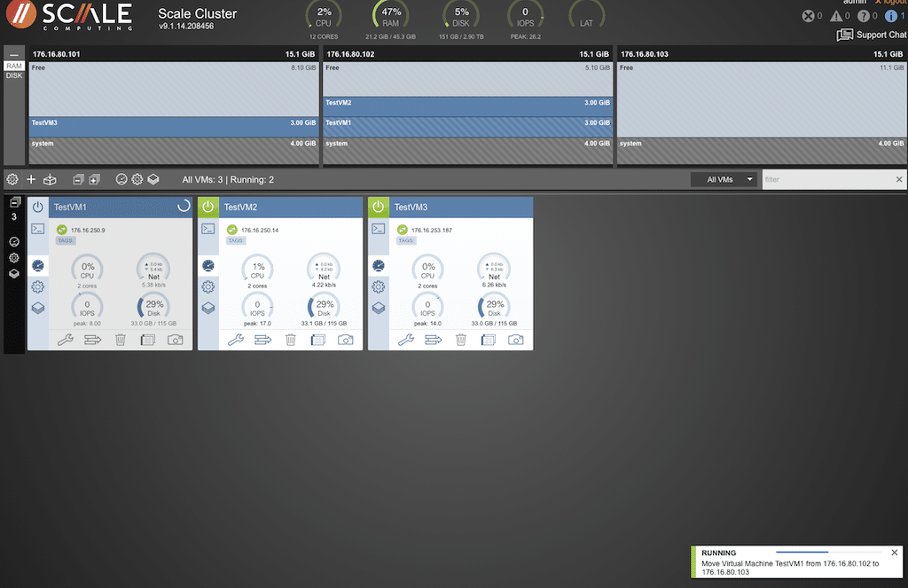
Task: Click the TAGS label on TestVM2
Action: [x=236, y=240]
